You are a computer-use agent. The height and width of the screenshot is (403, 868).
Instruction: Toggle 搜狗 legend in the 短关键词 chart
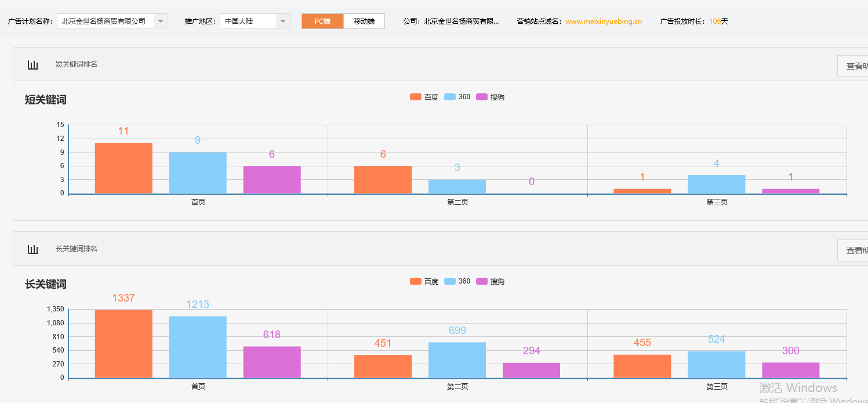tap(491, 97)
